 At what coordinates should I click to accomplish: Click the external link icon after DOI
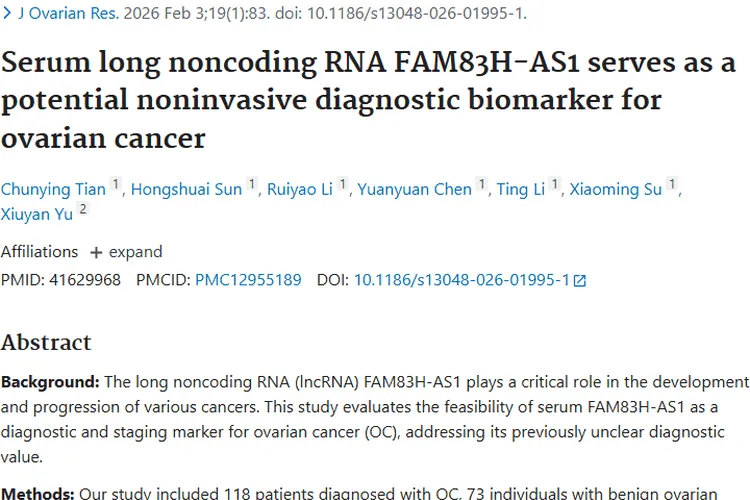[x=579, y=281]
